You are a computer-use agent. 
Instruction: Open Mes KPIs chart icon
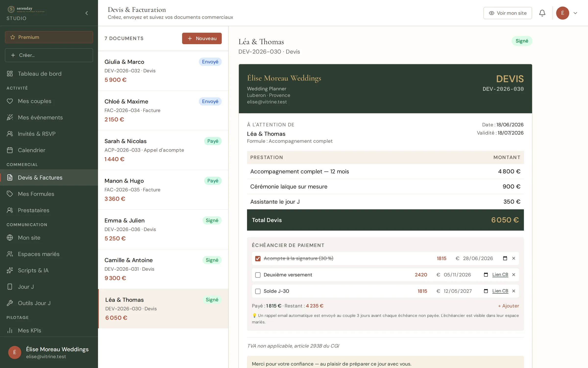(x=10, y=330)
